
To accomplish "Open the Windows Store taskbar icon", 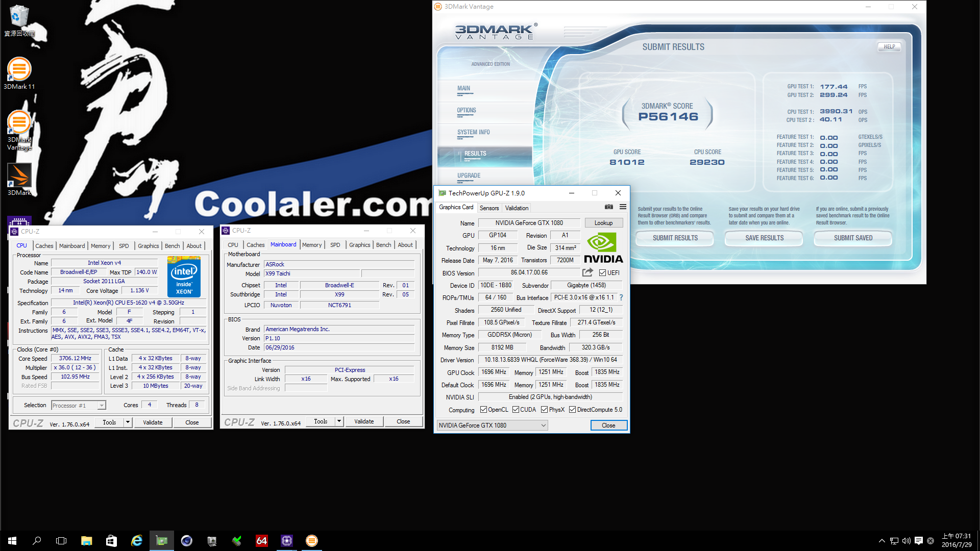I will click(x=111, y=541).
